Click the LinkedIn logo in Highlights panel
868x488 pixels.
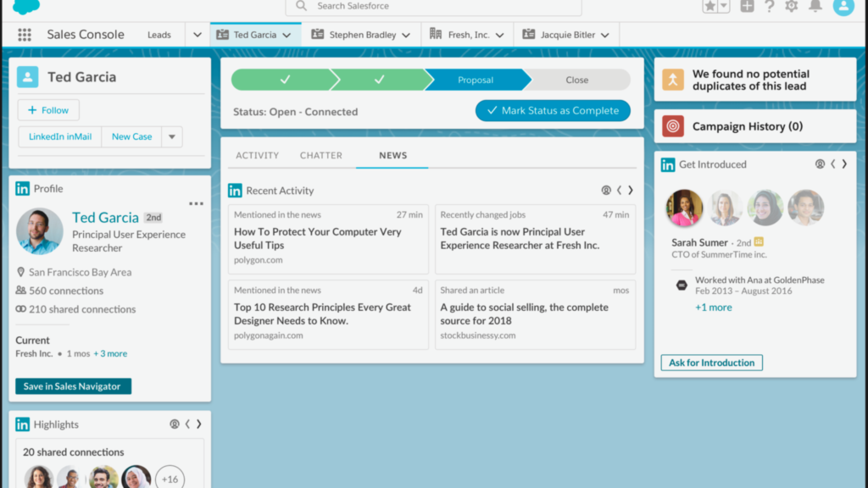[x=23, y=424]
